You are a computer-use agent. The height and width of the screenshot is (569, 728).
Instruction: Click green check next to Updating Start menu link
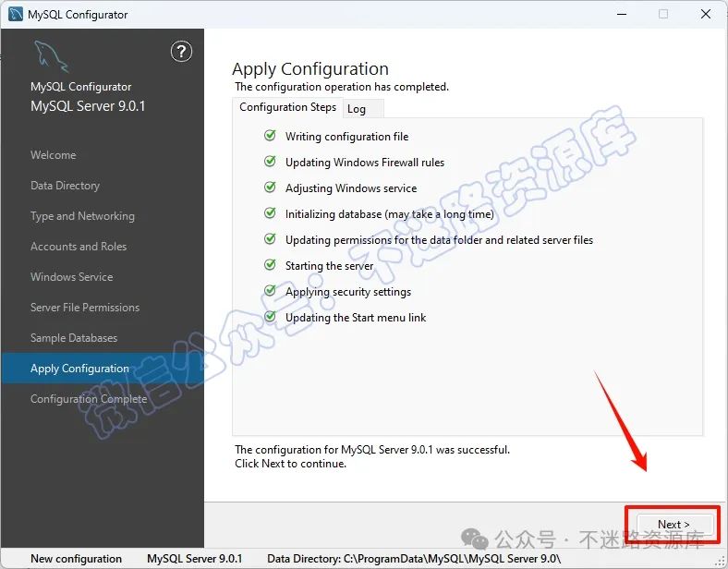(270, 317)
